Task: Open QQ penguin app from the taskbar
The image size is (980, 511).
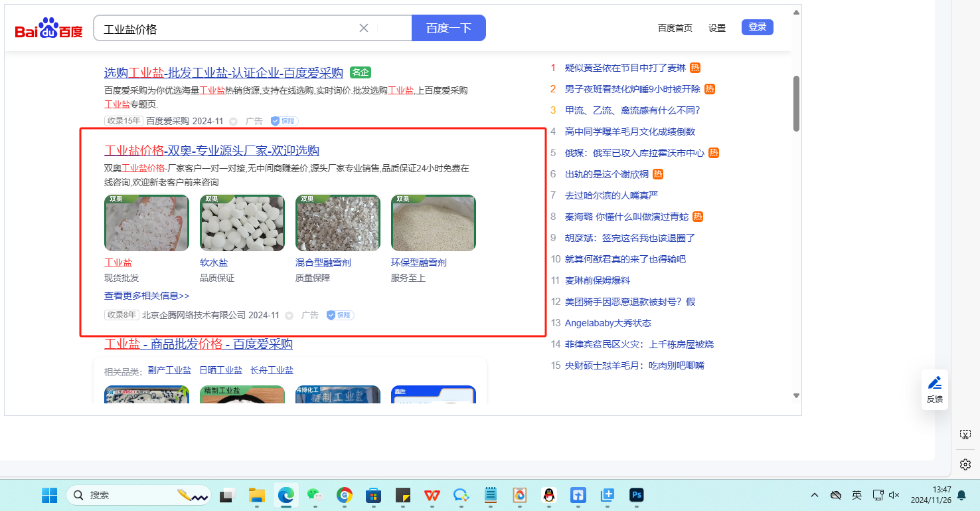Action: point(548,495)
